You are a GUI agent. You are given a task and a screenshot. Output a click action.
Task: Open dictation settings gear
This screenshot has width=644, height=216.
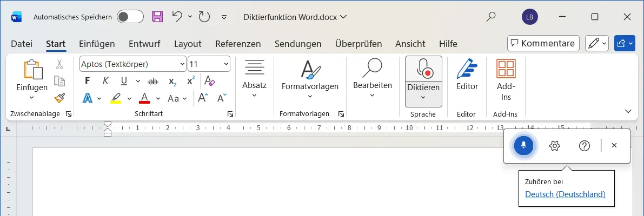(555, 145)
